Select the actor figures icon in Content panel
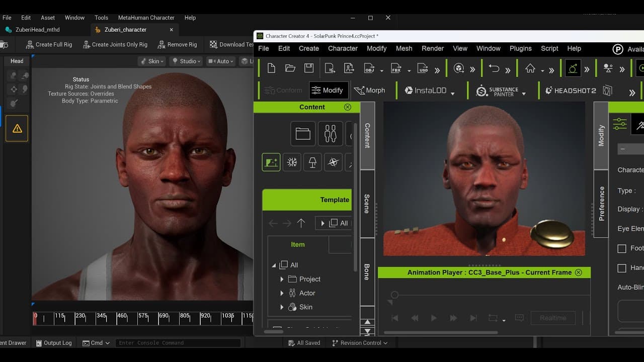The width and height of the screenshot is (644, 362). click(x=330, y=134)
